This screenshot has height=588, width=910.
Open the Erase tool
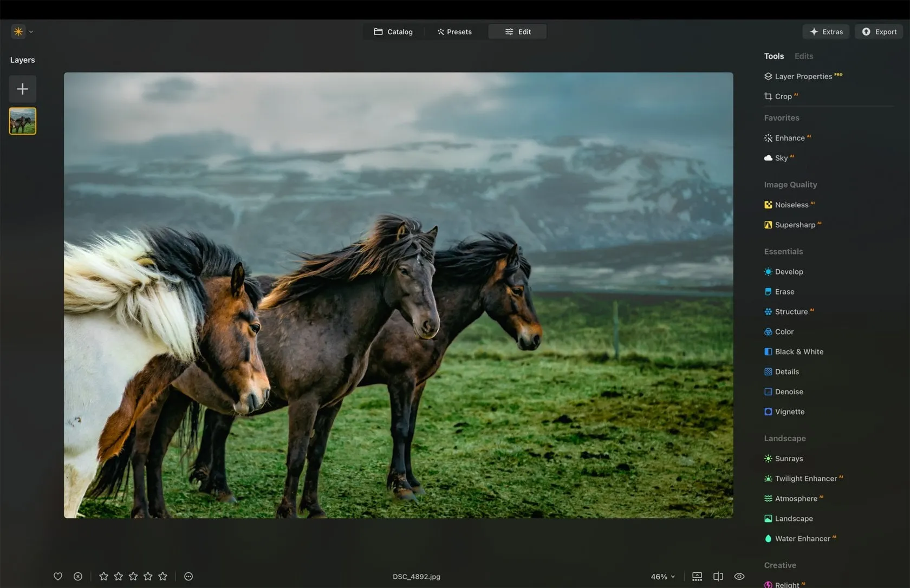click(x=784, y=292)
